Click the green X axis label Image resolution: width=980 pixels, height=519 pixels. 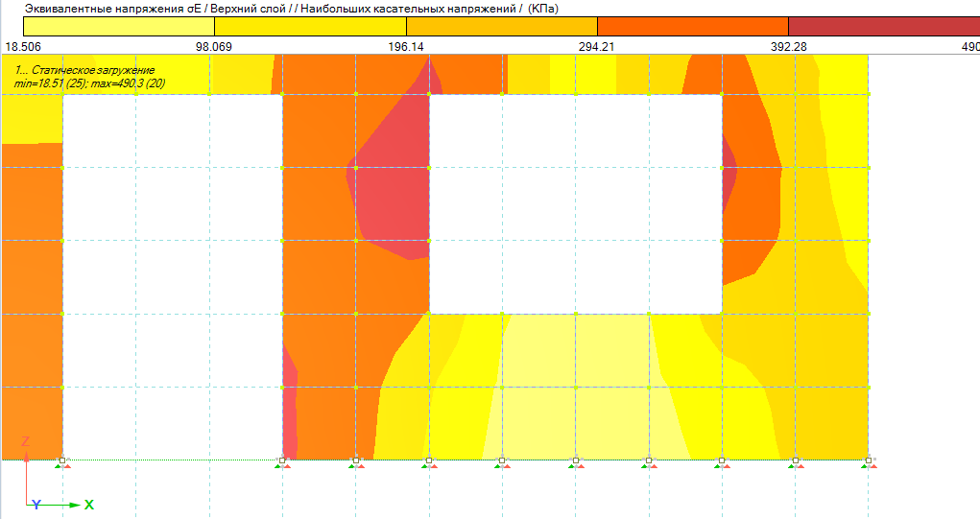pyautogui.click(x=88, y=505)
